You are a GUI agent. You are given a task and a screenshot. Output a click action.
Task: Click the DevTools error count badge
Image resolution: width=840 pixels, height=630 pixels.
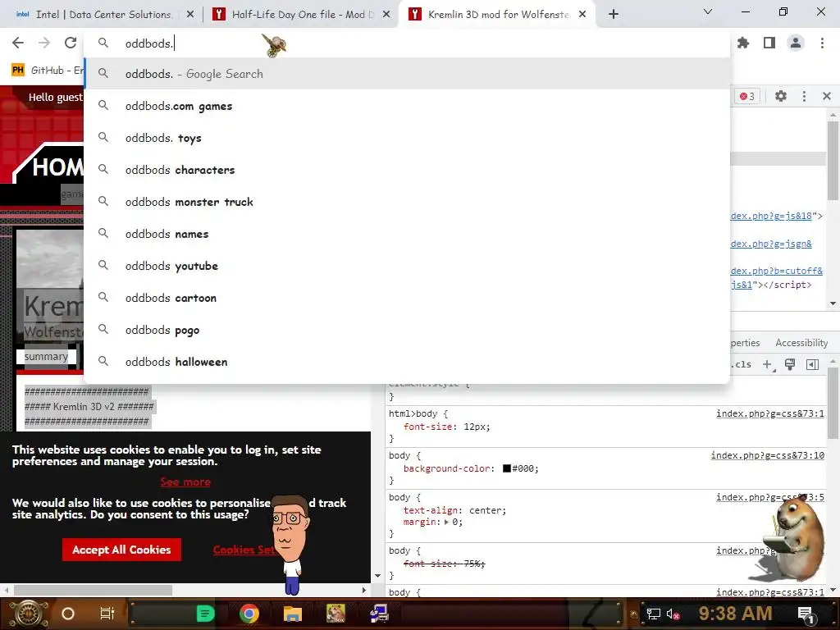[747, 96]
